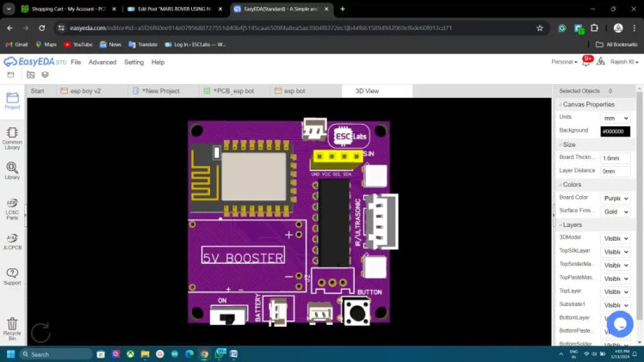The width and height of the screenshot is (644, 362).
Task: Change TopSilkLayer visibility setting
Action: (x=615, y=251)
